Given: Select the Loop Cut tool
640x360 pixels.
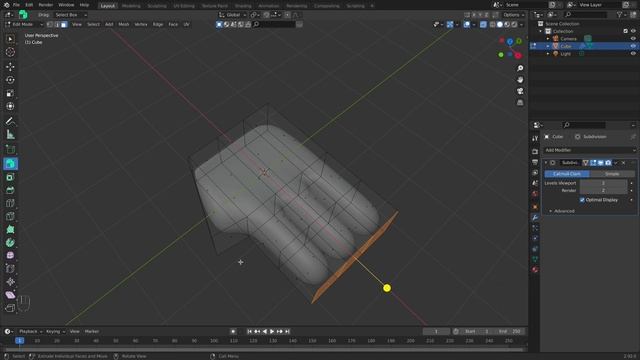Looking at the screenshot, I should pos(10,203).
